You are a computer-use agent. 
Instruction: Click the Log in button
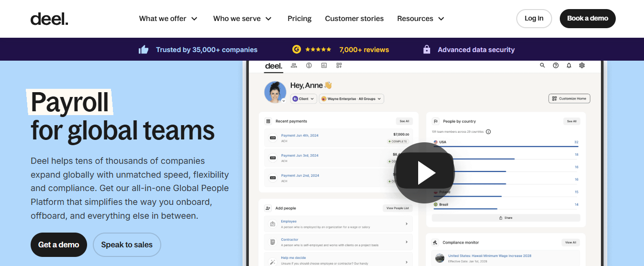coord(534,19)
